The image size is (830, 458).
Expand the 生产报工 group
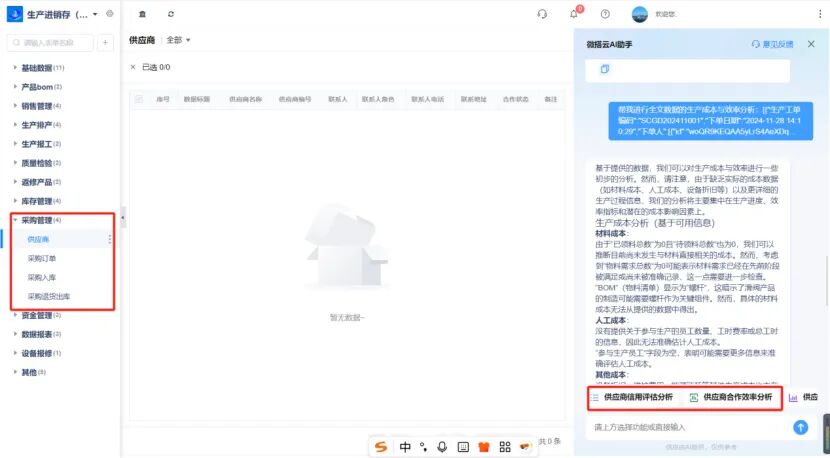[x=15, y=143]
